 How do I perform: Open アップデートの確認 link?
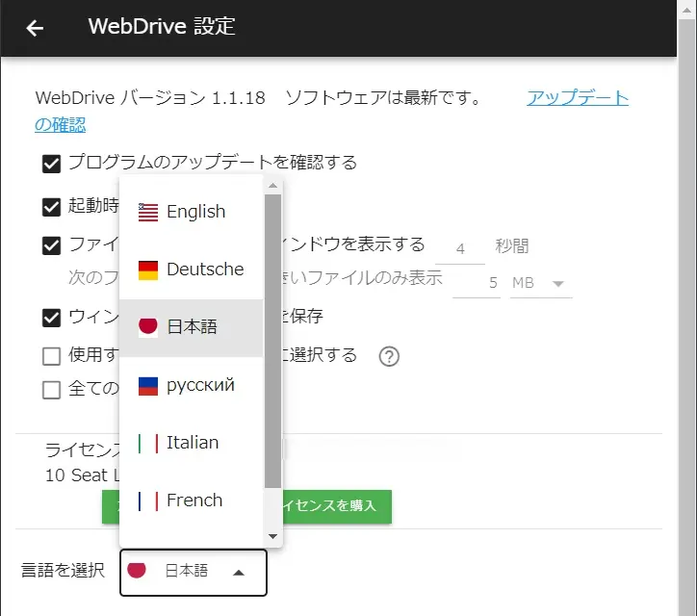(578, 98)
